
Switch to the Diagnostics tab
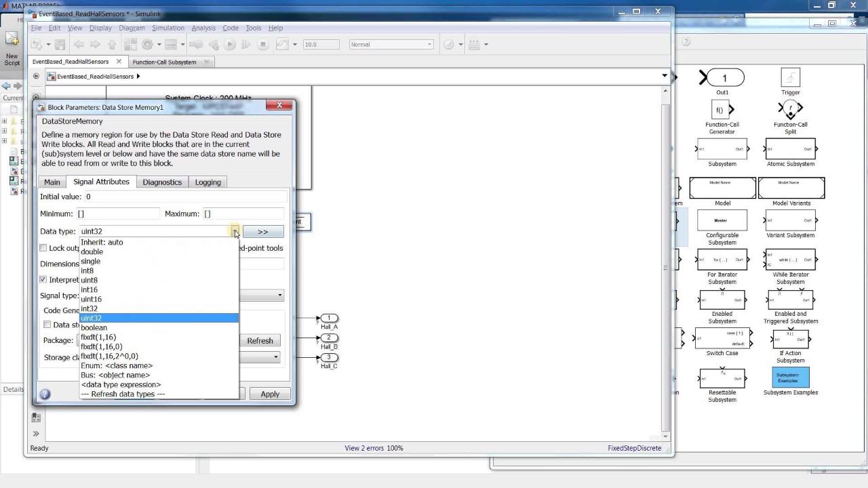pos(162,182)
